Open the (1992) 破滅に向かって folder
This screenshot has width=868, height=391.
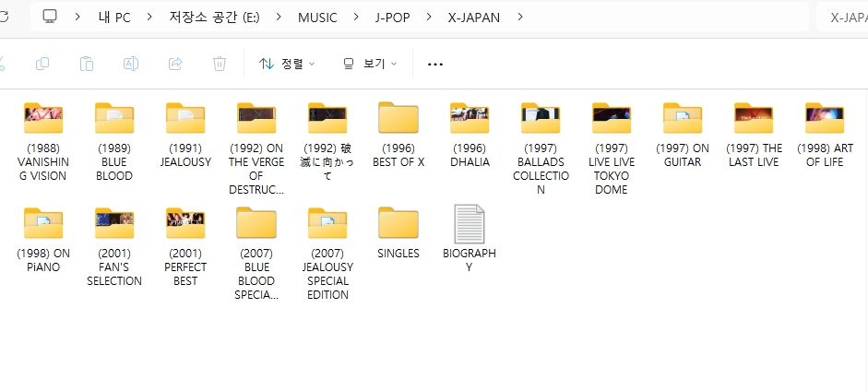[x=327, y=141]
